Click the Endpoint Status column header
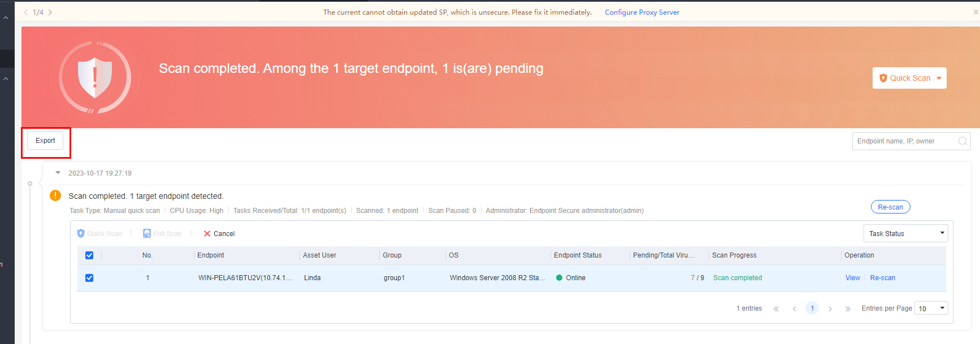The height and width of the screenshot is (344, 980). click(x=578, y=255)
